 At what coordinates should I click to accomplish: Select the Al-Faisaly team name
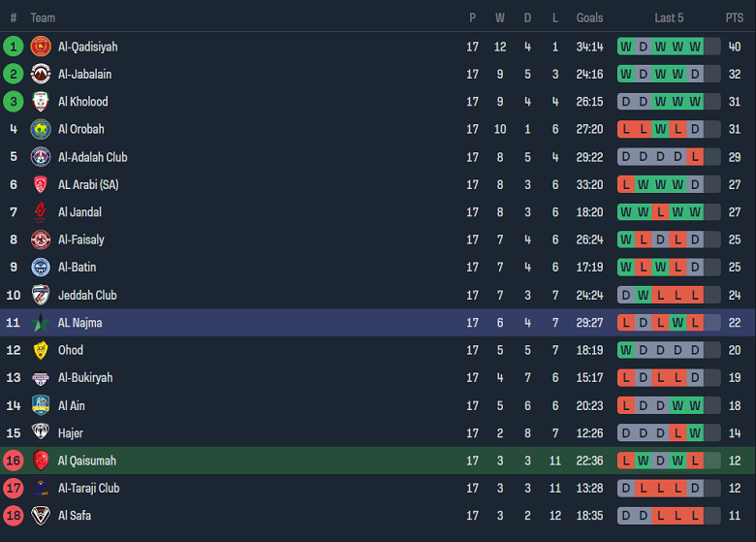pos(81,239)
